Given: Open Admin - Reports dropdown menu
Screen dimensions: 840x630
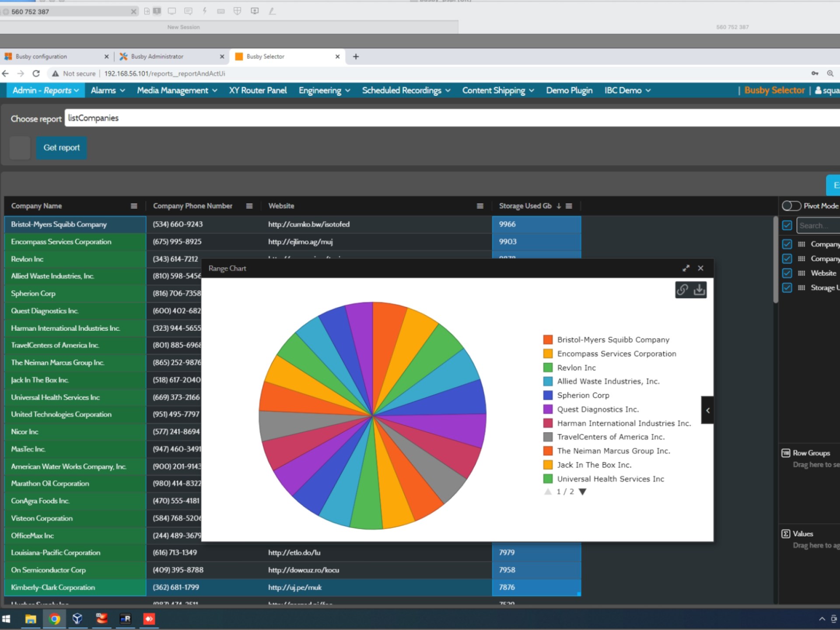Looking at the screenshot, I should click(45, 91).
